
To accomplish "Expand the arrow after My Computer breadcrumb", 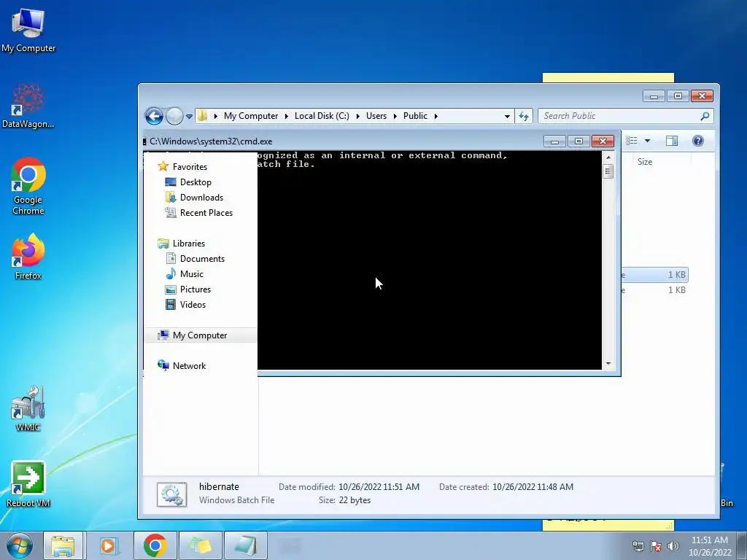I will [x=286, y=116].
